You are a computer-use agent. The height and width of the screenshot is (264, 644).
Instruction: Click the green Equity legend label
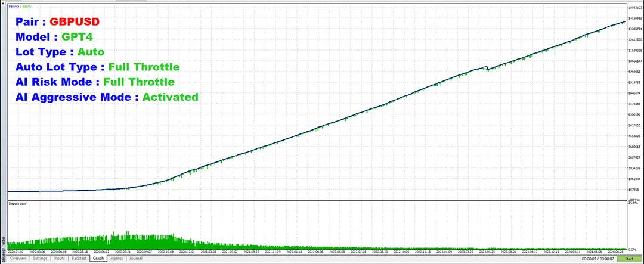(x=26, y=7)
